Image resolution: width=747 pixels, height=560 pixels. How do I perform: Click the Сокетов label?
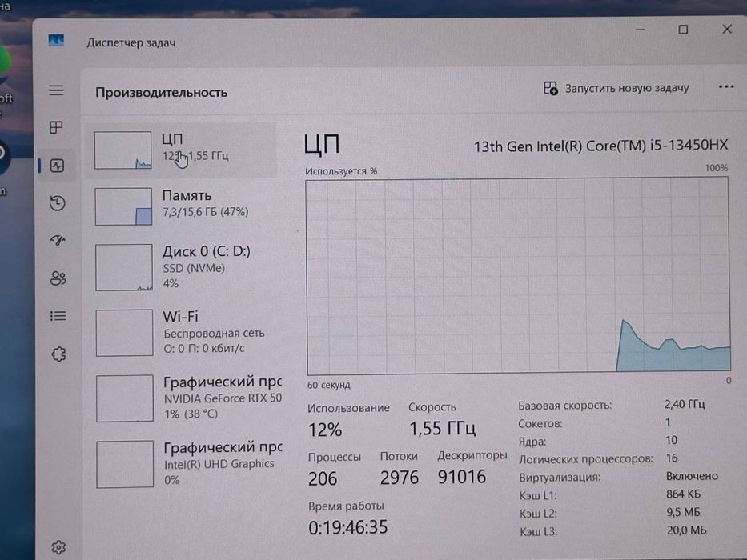click(x=540, y=424)
